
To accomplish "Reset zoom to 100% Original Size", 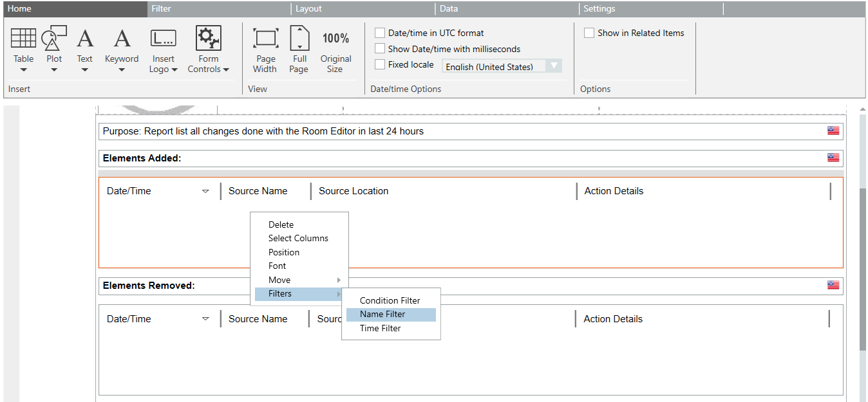I will coord(335,39).
